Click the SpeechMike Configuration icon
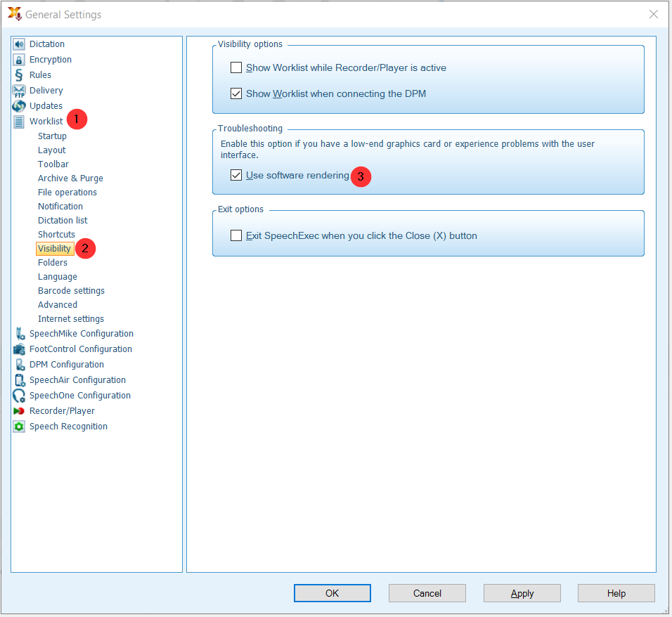The width and height of the screenshot is (672, 617). click(20, 333)
